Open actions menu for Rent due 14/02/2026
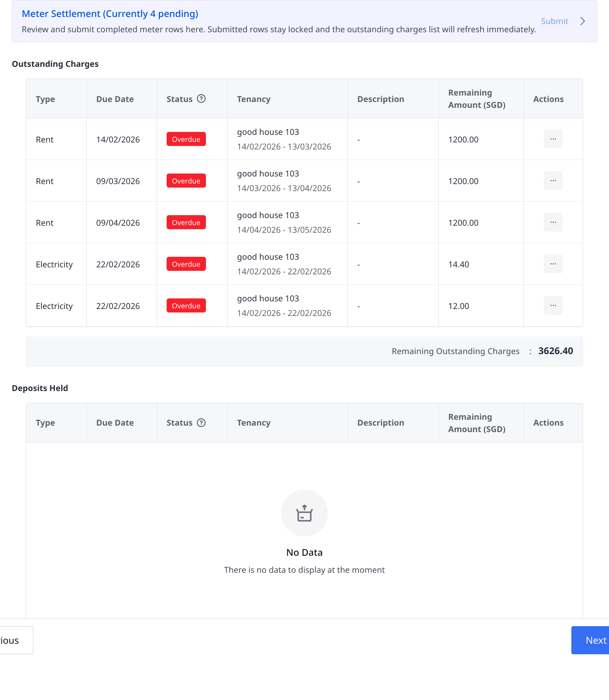Screen dimensions: 609x700 (x=553, y=139)
